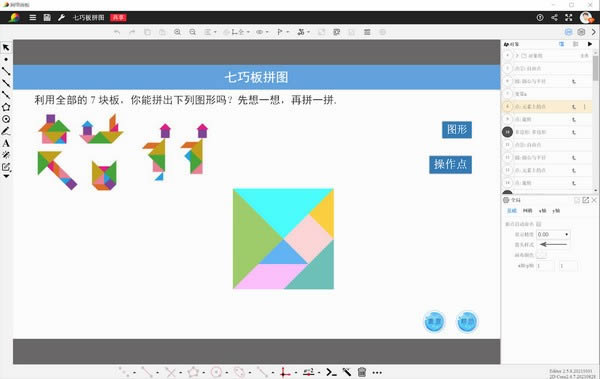Viewport: 600px width, 379px height.
Task: Select the highlighted orange object row
Action: coord(547,106)
